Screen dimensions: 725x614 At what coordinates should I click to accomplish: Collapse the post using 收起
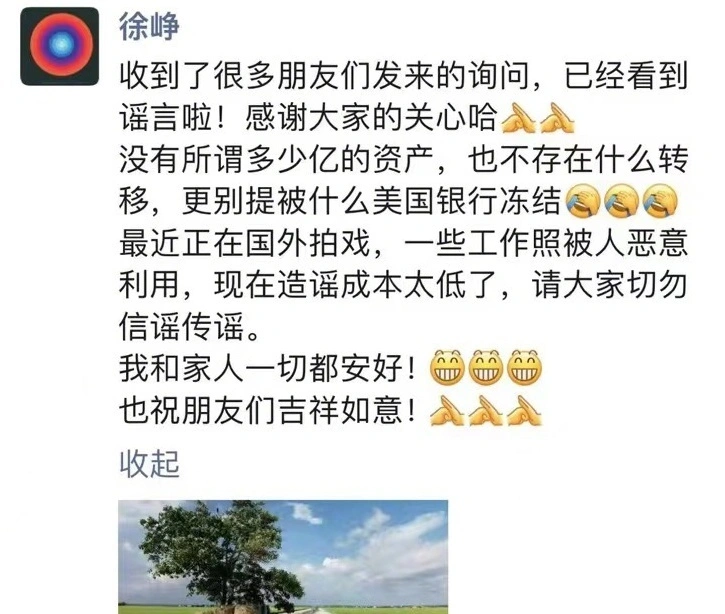tap(149, 463)
